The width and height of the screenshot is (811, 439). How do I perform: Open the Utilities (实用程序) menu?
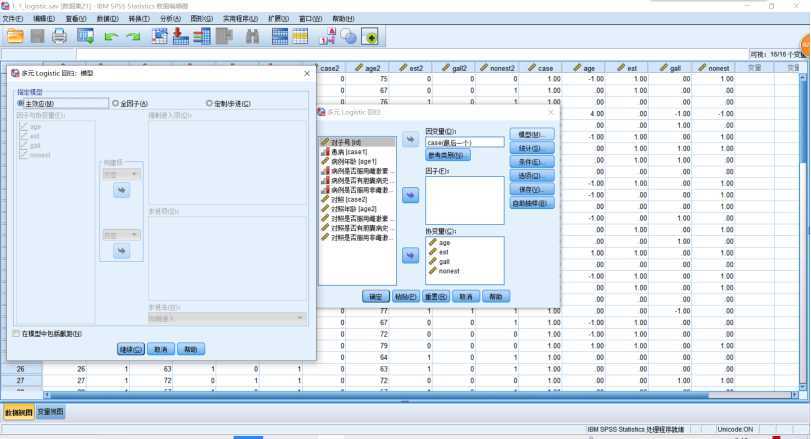pyautogui.click(x=240, y=19)
